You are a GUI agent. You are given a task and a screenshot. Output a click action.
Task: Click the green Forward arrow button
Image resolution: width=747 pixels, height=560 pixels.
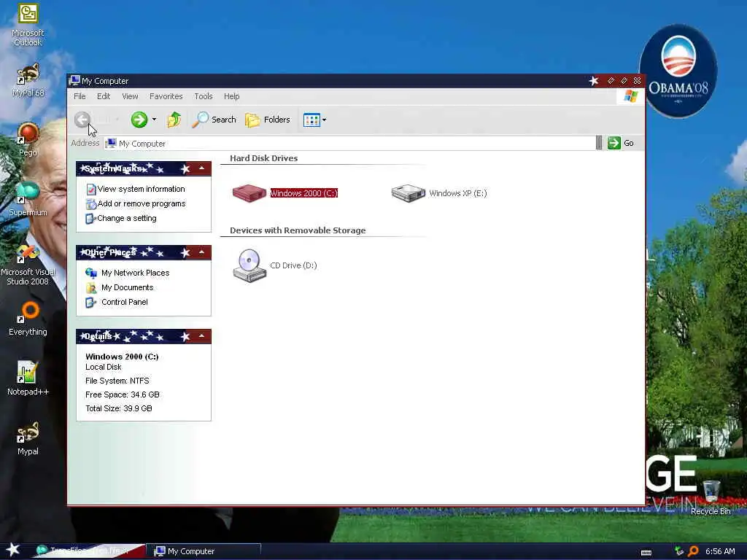[x=139, y=120]
